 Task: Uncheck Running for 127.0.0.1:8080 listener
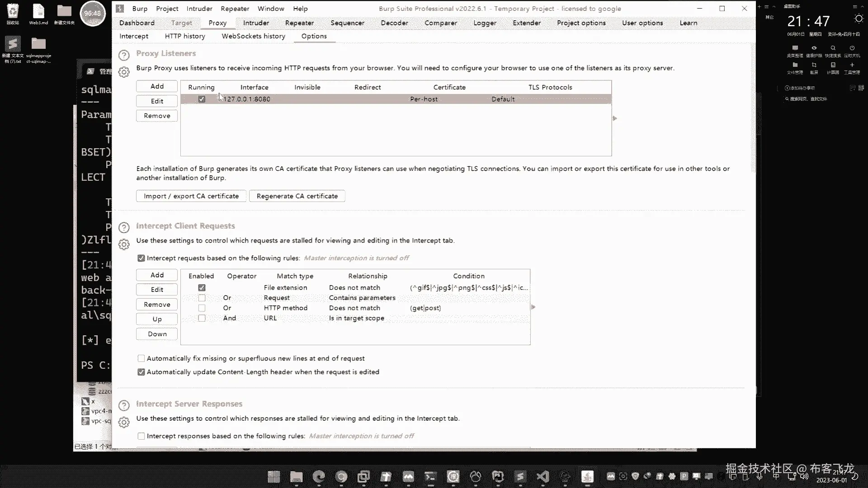pyautogui.click(x=202, y=99)
